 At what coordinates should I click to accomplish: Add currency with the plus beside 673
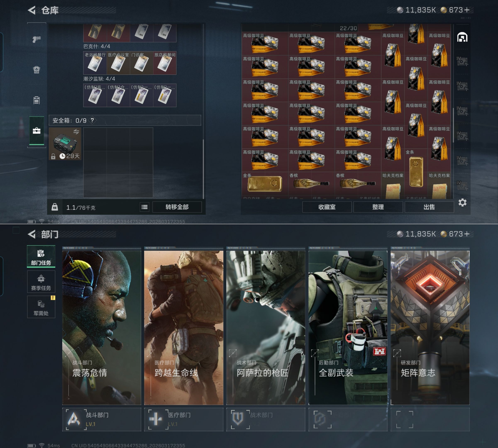coord(467,10)
